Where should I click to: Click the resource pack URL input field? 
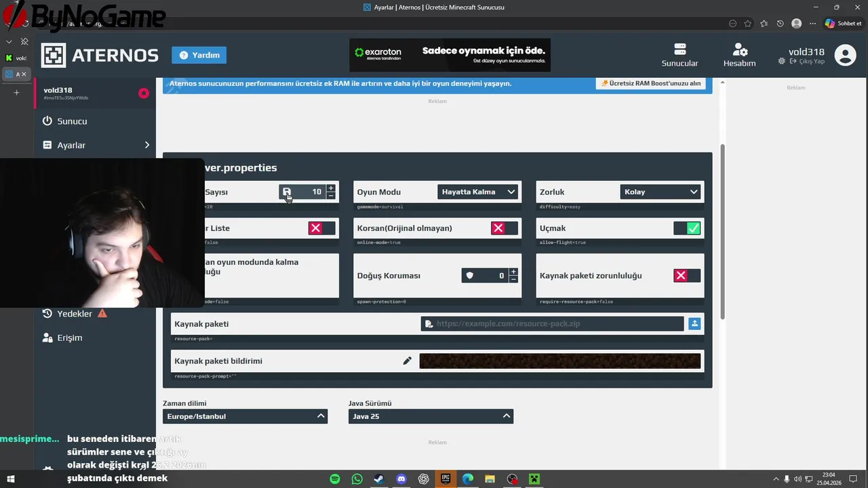click(x=552, y=324)
